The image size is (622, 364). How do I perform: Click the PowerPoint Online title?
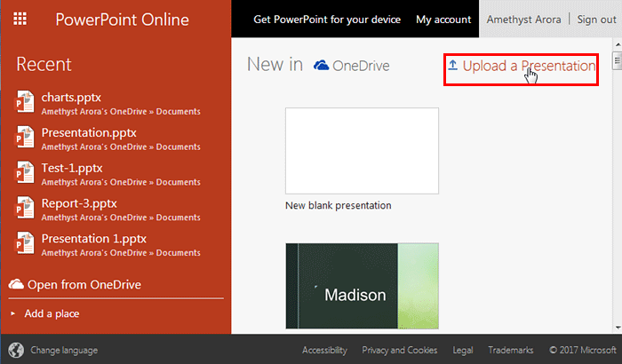point(123,20)
